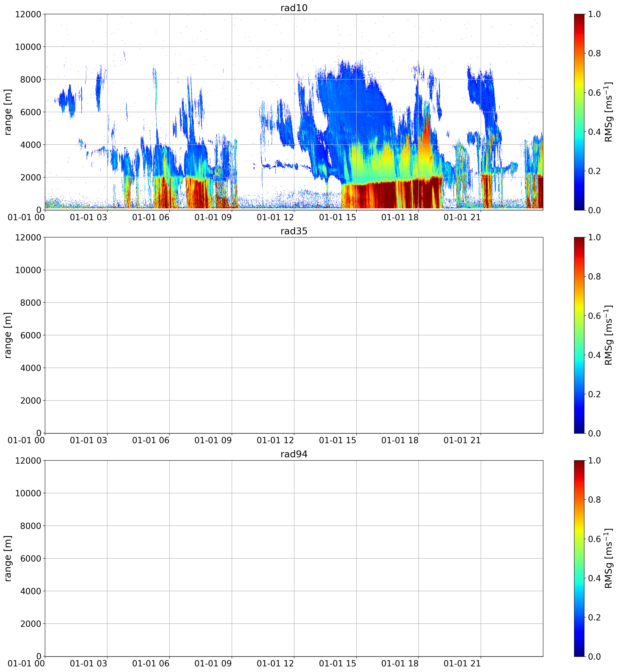
Task: Click '01-01 21' x-tick under rad35 plot
Action: click(x=462, y=440)
